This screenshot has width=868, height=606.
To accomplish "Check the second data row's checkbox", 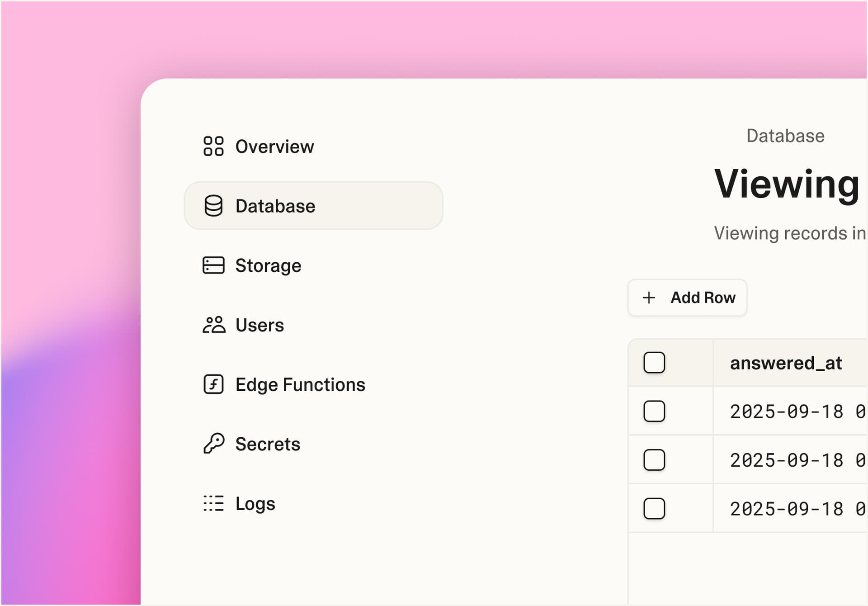I will 654,460.
